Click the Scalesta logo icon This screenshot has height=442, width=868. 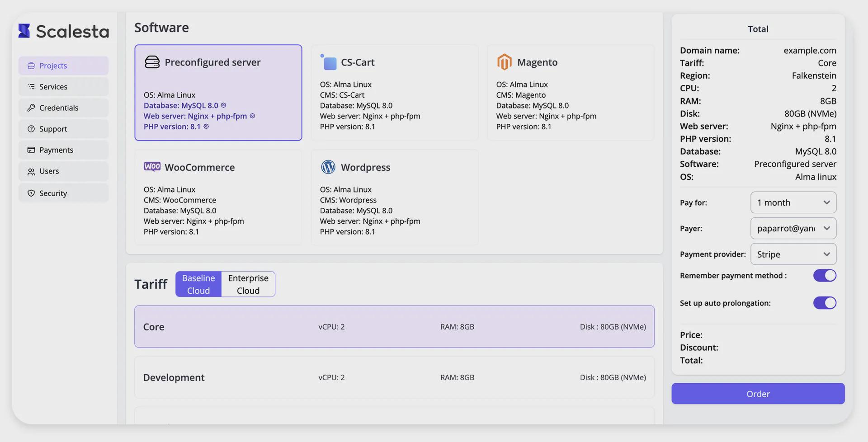pyautogui.click(x=24, y=31)
